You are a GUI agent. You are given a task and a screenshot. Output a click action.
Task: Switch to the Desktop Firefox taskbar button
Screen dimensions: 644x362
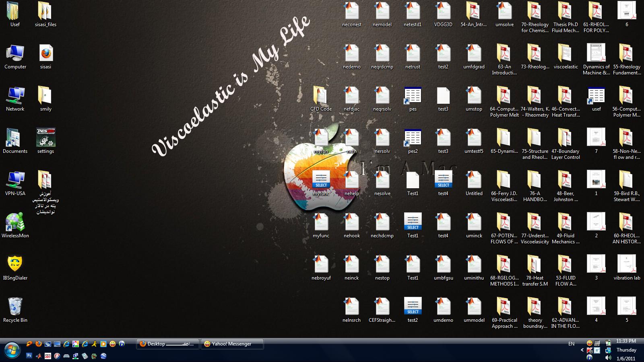tap(168, 344)
